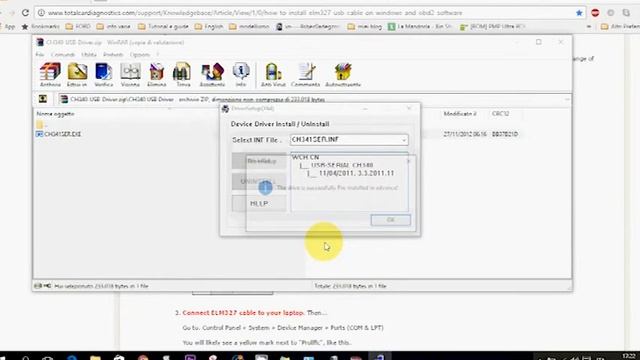Click the WinRAR self-extracting (Autoestraente) icon
Screen dimensions: 640x360
pos(343,74)
